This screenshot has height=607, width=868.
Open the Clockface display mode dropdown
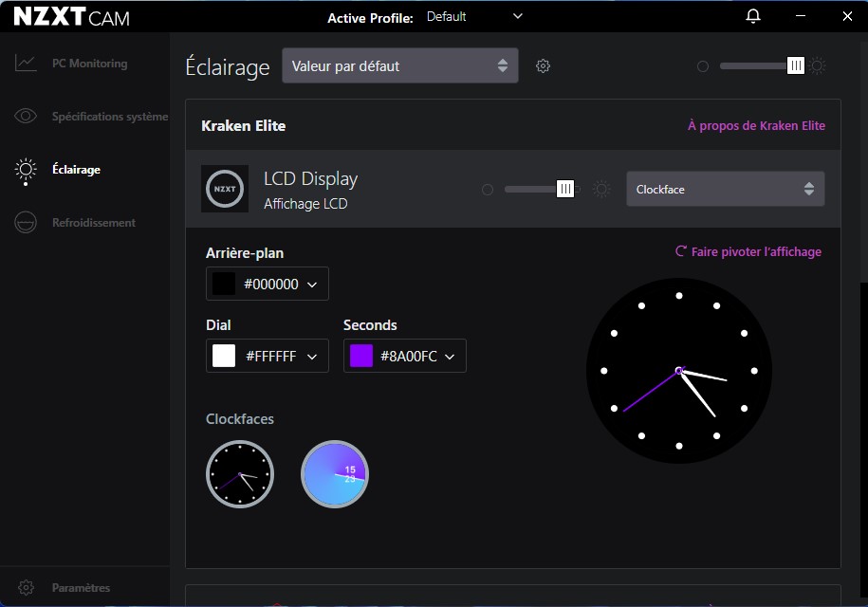[725, 189]
